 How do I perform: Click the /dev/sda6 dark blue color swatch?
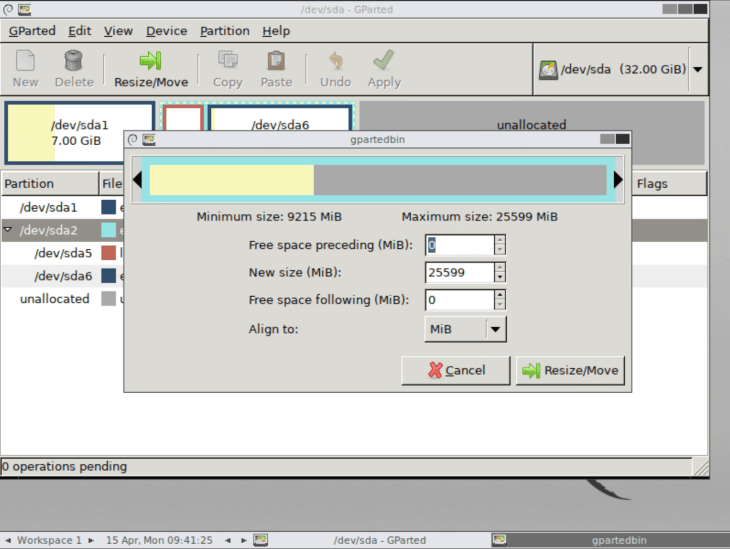tap(108, 276)
